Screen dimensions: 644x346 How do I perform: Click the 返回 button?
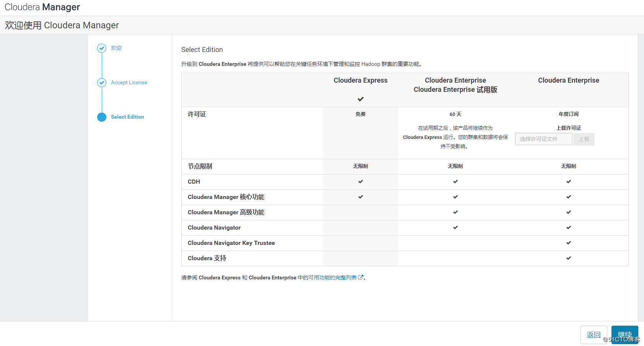594,335
